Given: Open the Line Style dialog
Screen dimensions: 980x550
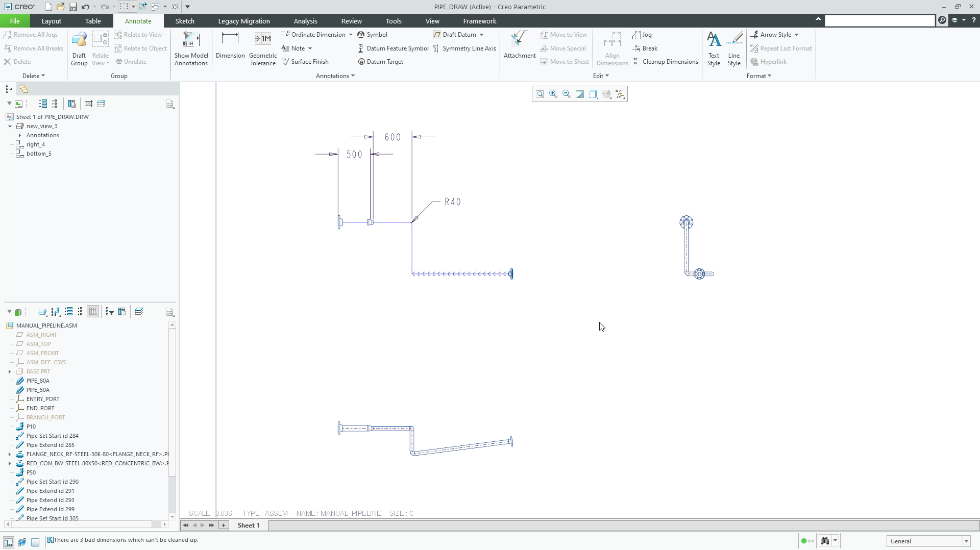Looking at the screenshot, I should (x=734, y=48).
